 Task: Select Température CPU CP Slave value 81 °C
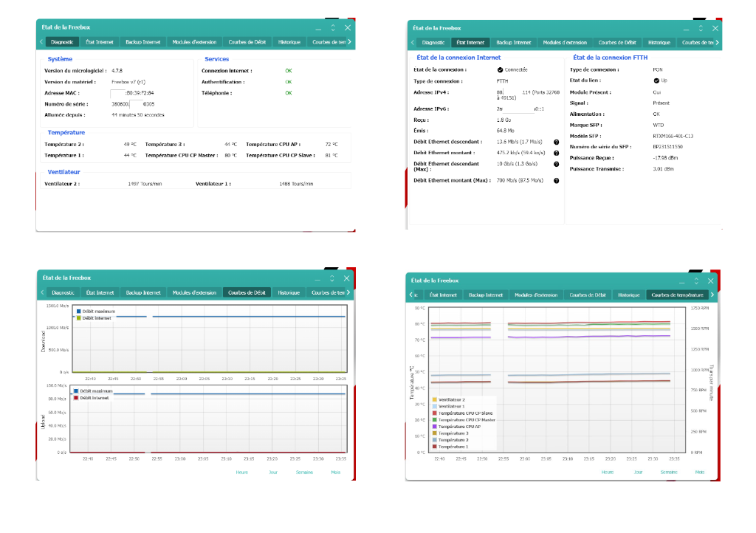(x=331, y=156)
